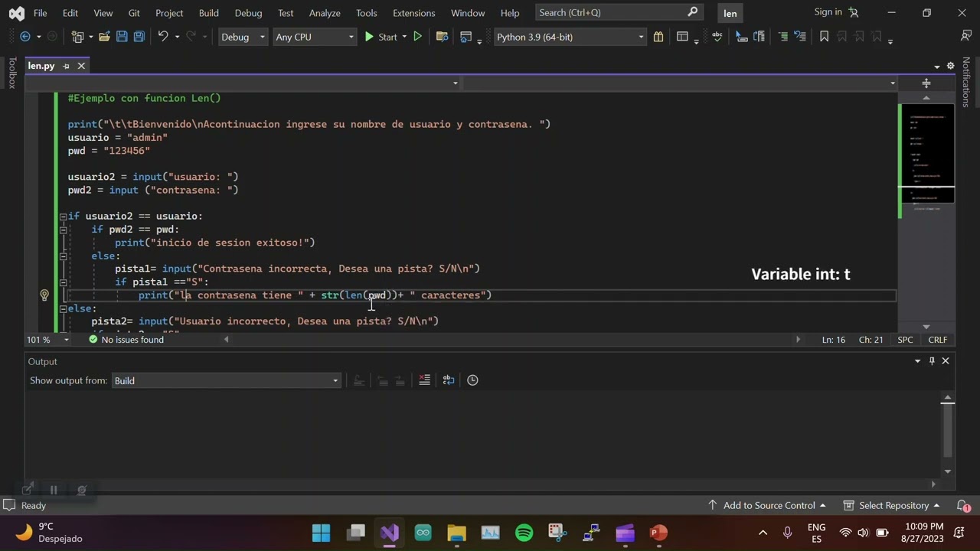Click the Start debugging button
The height and width of the screenshot is (551, 980).
(381, 37)
